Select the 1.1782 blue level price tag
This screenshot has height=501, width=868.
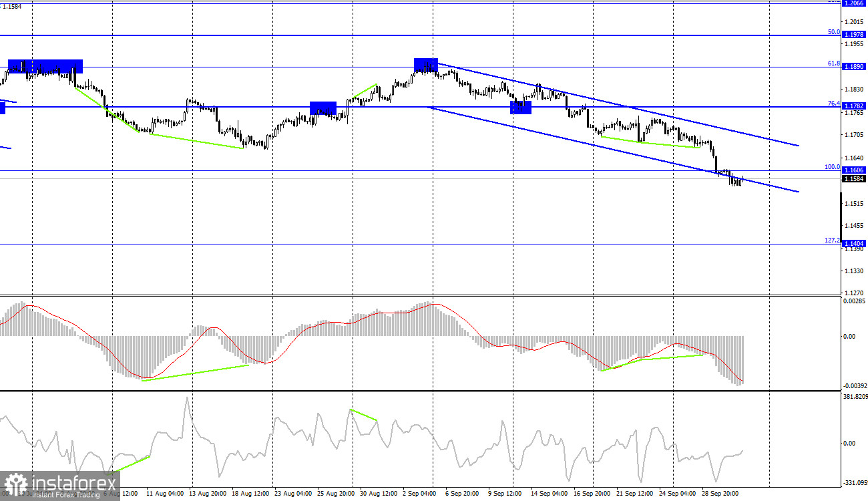855,106
